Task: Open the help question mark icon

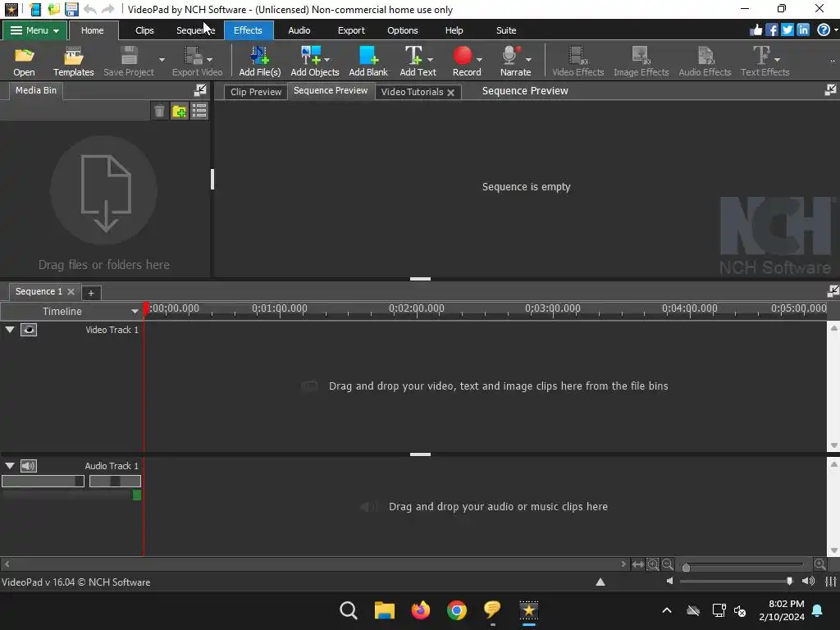Action: click(x=824, y=30)
